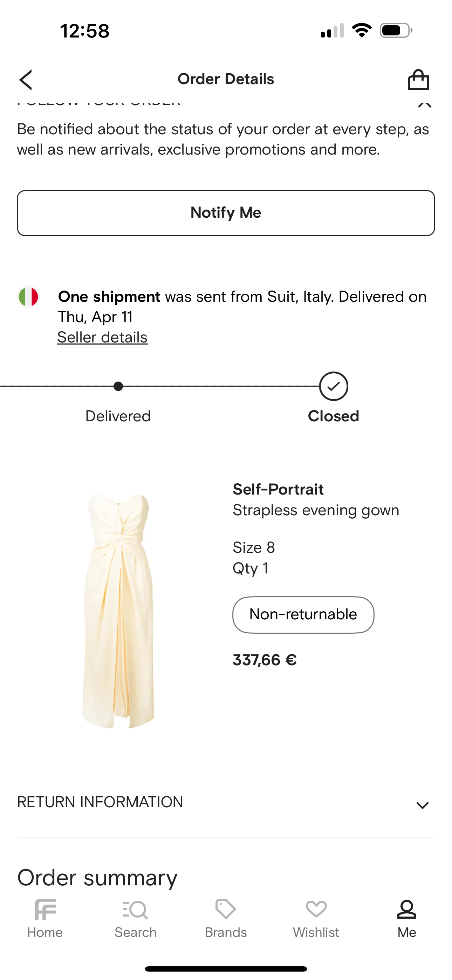Tap the Delivered status label
This screenshot has width=452, height=980.
118,416
